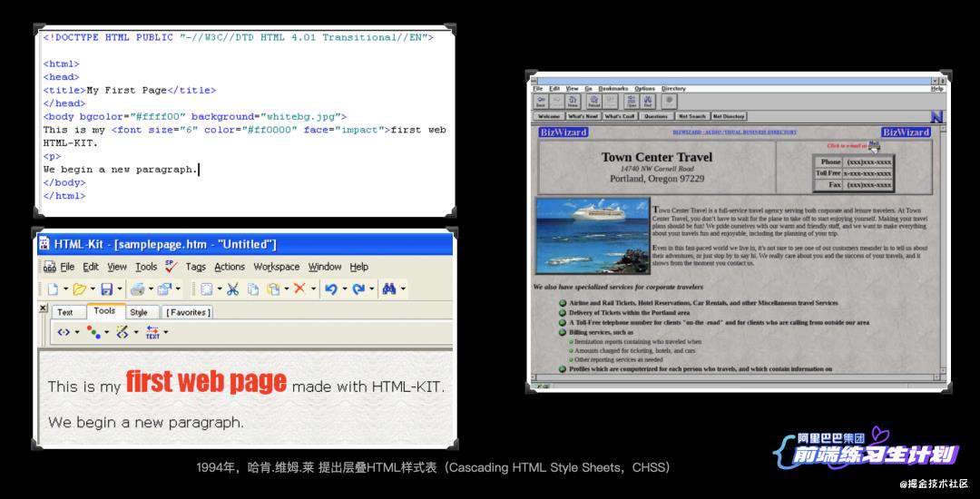Click the Home button in Netscape toolbar
This screenshot has height=499, width=980.
coord(573,102)
